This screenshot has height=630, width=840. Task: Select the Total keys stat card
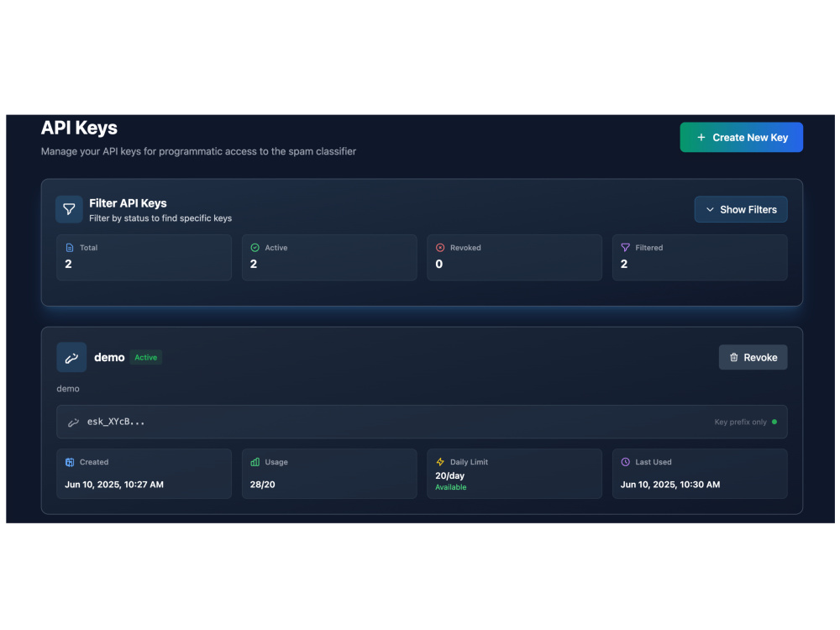[144, 257]
